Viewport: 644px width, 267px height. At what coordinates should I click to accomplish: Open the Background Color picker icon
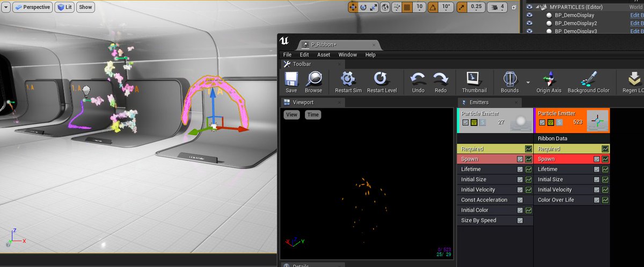pyautogui.click(x=588, y=79)
